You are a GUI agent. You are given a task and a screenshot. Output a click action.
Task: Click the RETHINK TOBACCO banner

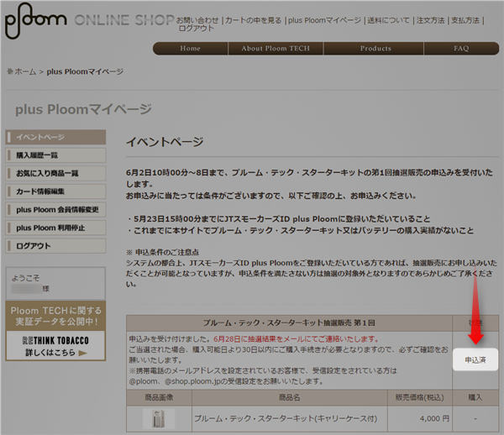[x=55, y=331]
